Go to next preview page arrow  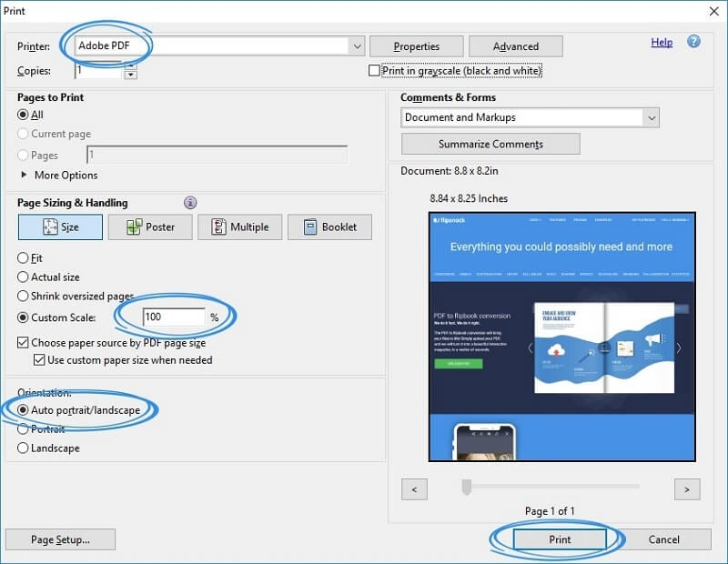tap(687, 488)
